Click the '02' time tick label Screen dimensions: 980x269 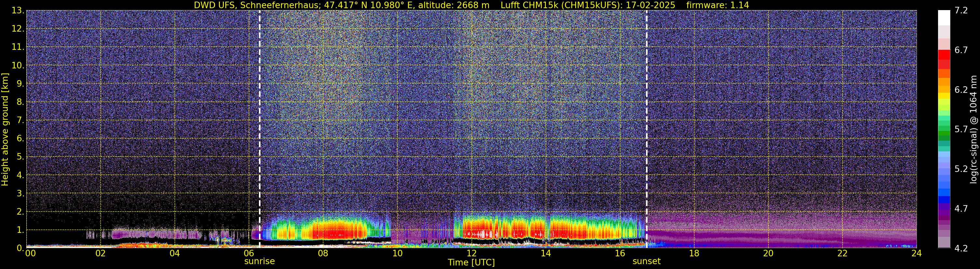[101, 253]
